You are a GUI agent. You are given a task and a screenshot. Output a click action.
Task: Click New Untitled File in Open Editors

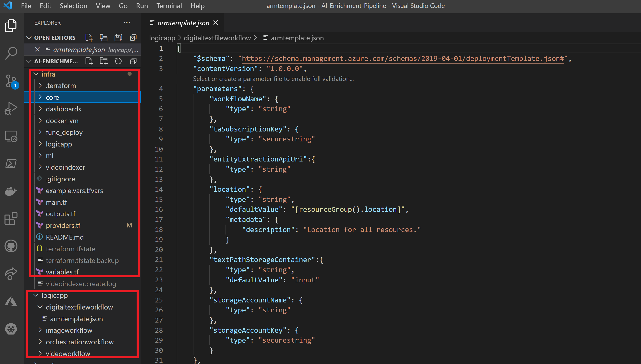tap(89, 38)
